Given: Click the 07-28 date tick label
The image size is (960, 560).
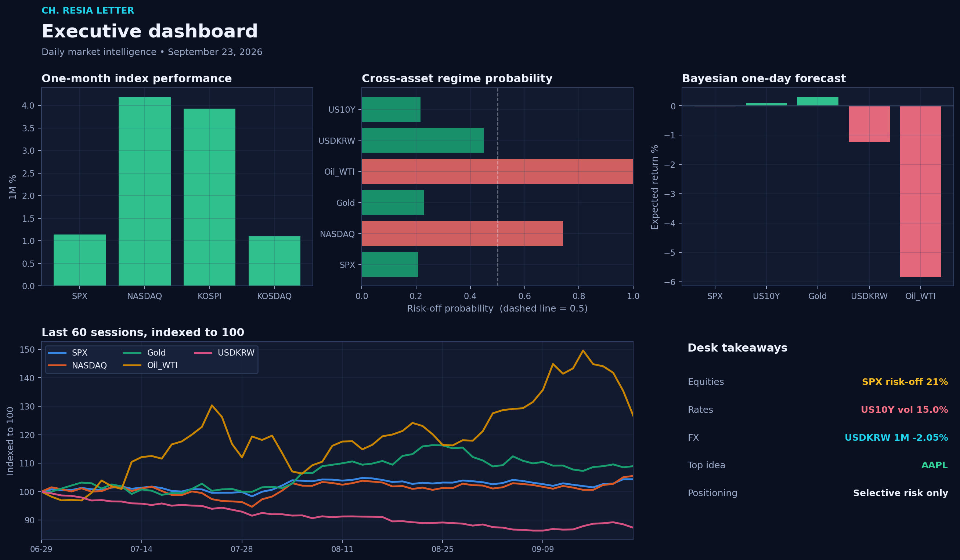Looking at the screenshot, I should [242, 549].
